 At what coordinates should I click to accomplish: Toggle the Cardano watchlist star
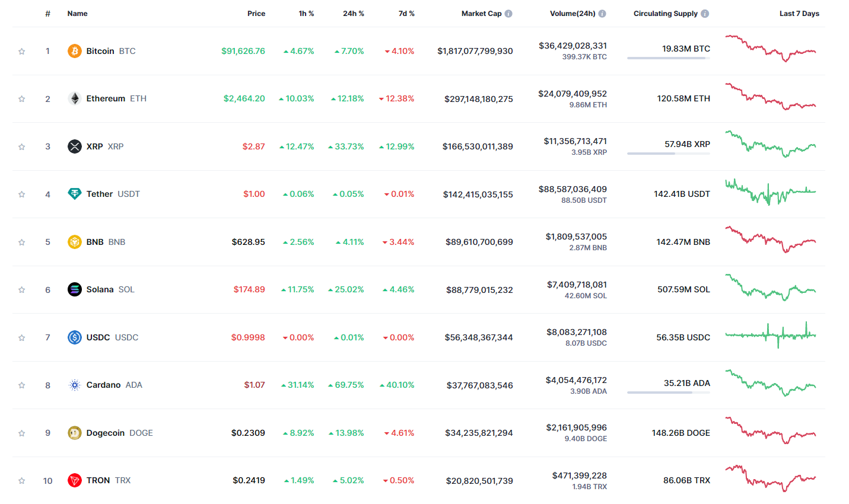click(22, 385)
